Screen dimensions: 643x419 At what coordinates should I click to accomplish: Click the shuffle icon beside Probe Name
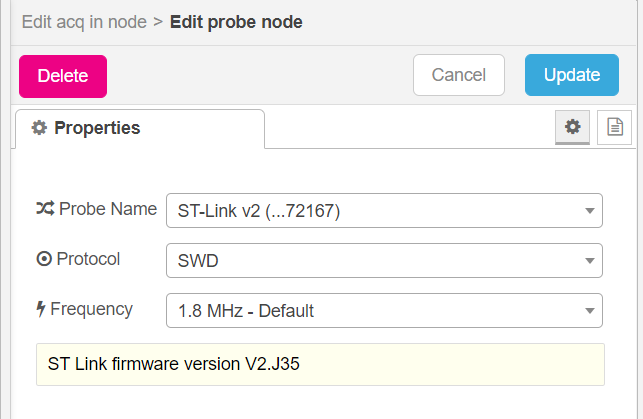click(x=44, y=209)
